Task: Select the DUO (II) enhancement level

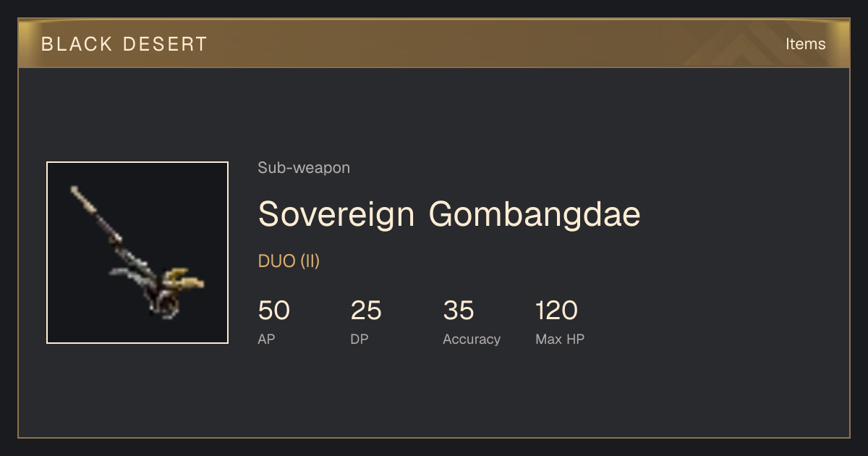Action: click(x=289, y=261)
